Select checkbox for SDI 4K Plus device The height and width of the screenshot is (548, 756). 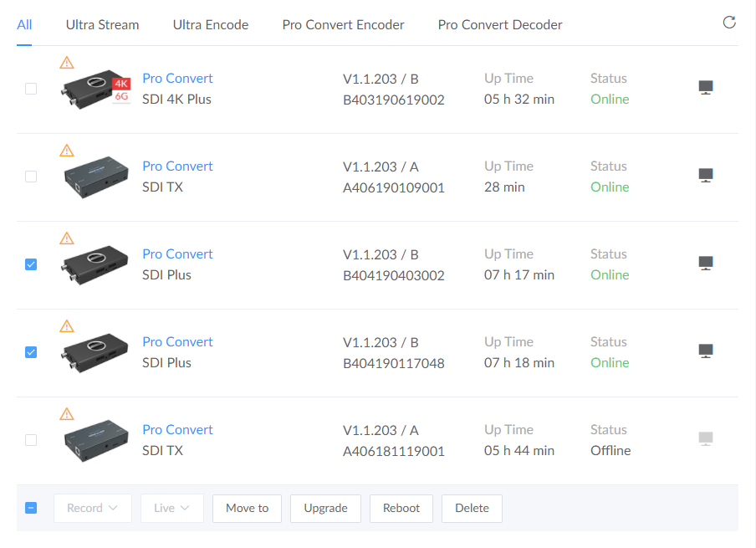(31, 89)
